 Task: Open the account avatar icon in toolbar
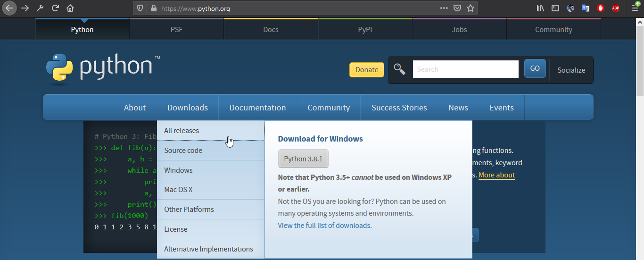pos(570,8)
